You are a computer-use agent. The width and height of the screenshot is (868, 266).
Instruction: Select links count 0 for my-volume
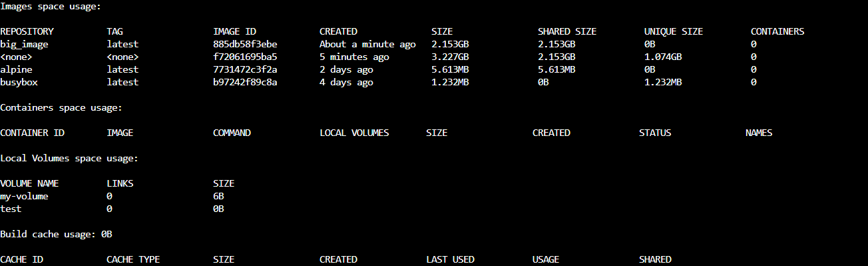[x=109, y=196]
